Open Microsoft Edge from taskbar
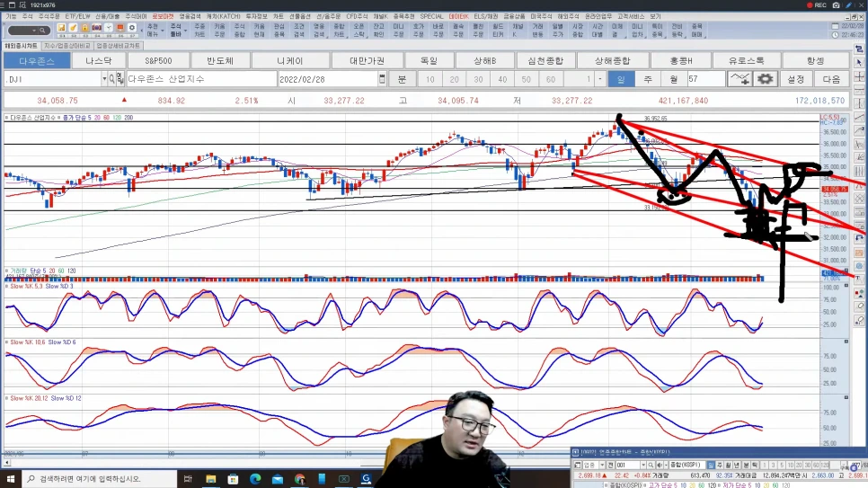The width and height of the screenshot is (868, 488). coord(255,479)
